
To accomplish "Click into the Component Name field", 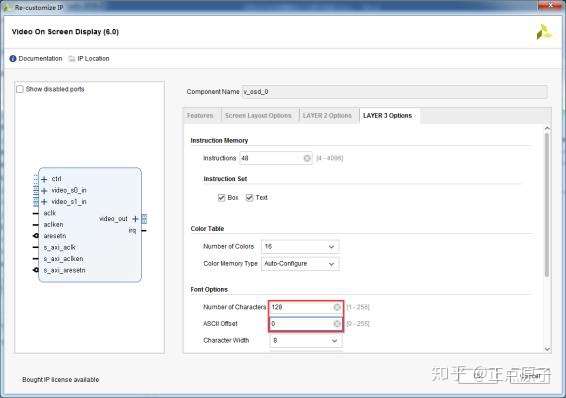I will 394,92.
